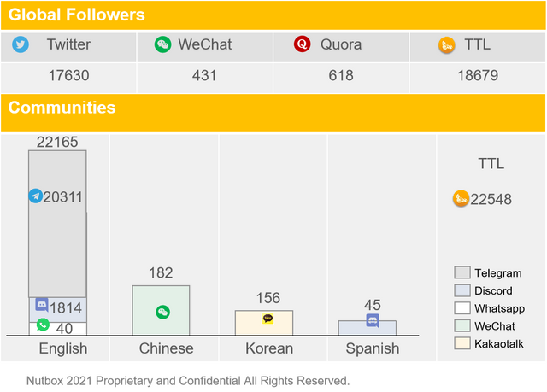Click the Twitter bird icon
The height and width of the screenshot is (392, 547).
[21, 44]
